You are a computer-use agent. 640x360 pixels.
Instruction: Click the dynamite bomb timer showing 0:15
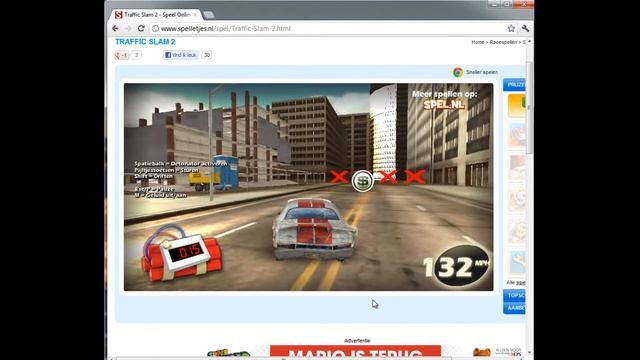click(x=182, y=253)
